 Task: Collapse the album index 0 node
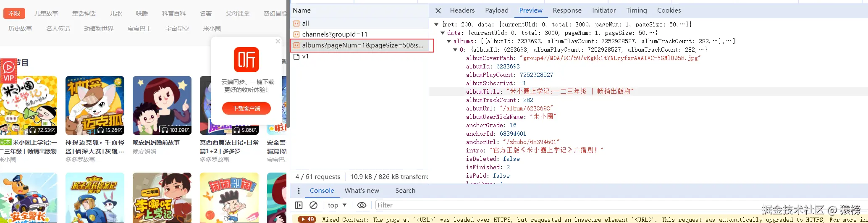coord(455,50)
